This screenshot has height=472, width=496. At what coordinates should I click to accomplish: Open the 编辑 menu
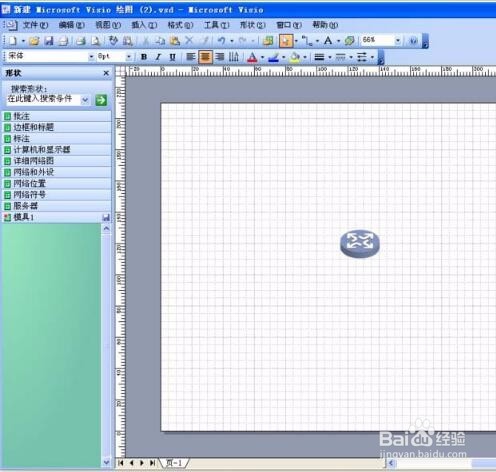coord(71,25)
